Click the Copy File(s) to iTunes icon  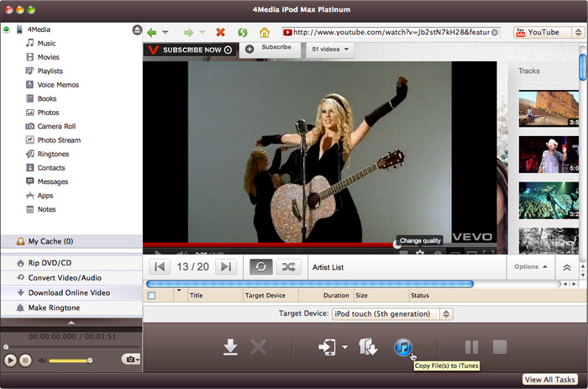[402, 346]
